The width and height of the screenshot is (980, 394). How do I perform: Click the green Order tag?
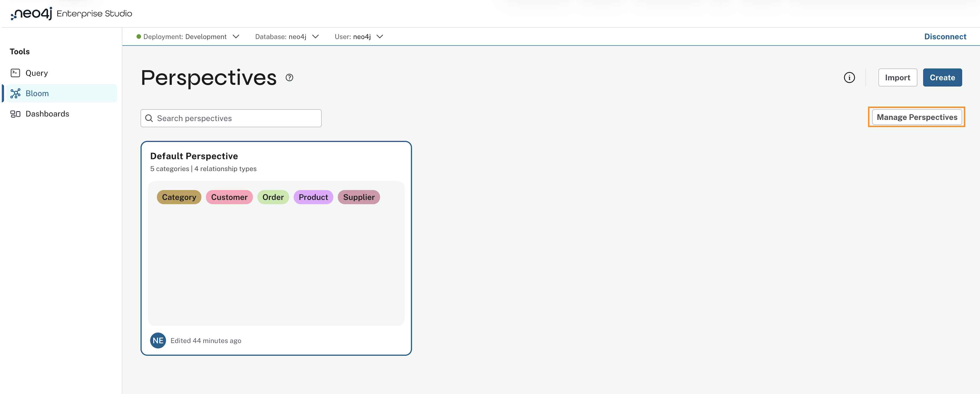pyautogui.click(x=273, y=197)
